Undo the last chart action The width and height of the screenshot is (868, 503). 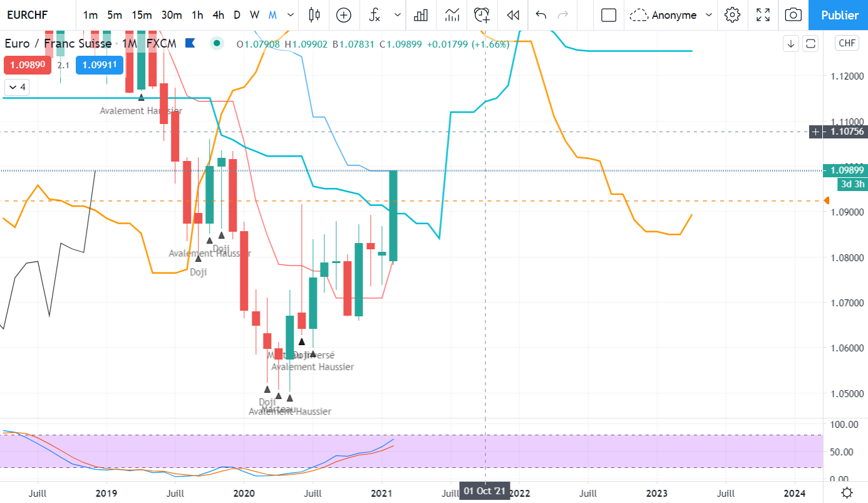542,15
